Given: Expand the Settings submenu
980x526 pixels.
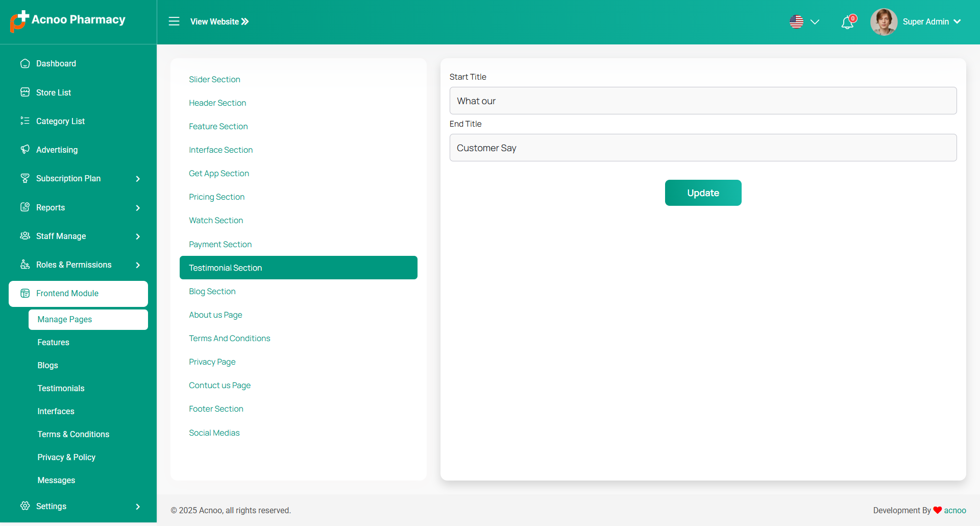Looking at the screenshot, I should pos(138,507).
